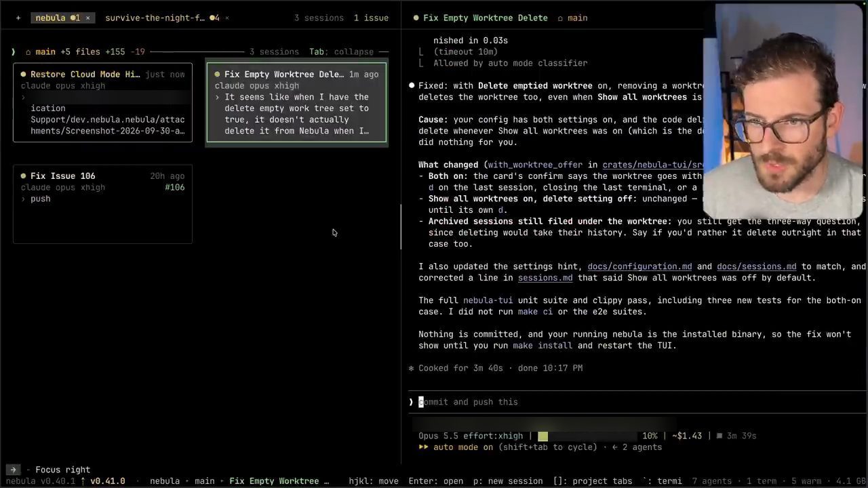Click status dot on Fix Issue 106 card
The width and height of the screenshot is (868, 488).
[x=23, y=176]
